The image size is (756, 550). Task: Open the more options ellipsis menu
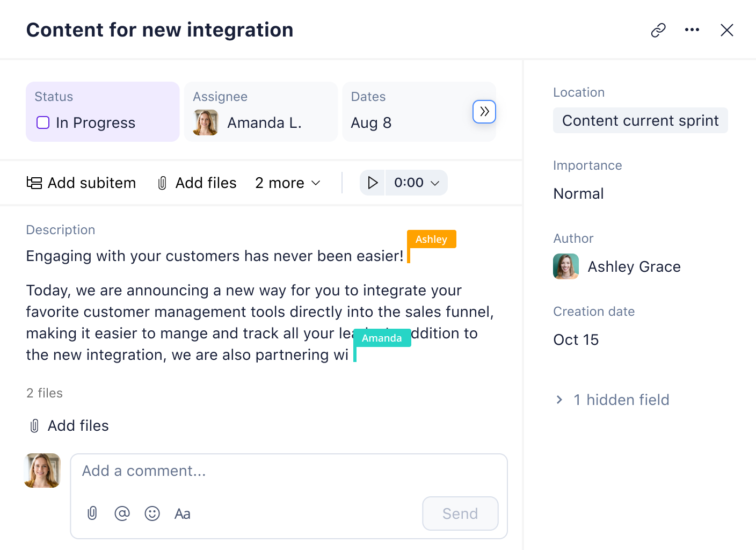click(x=692, y=30)
